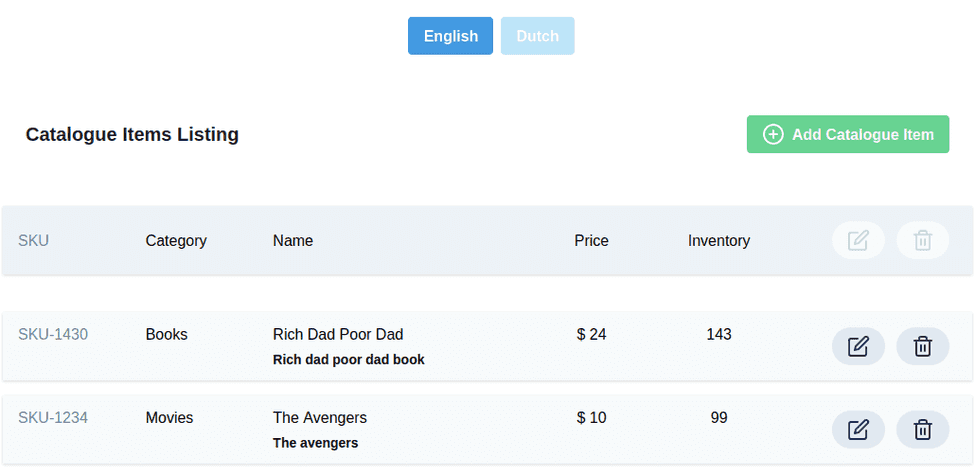
Task: Click the faded trash icon in header row
Action: pos(922,240)
